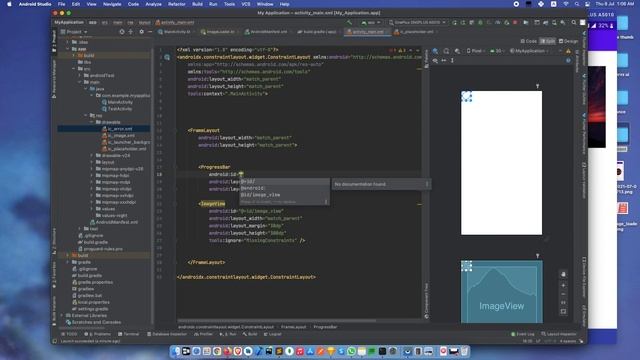Image resolution: width=640 pixels, height=360 pixels.
Task: Open the MyApplication theme dropdown
Action: [x=529, y=51]
